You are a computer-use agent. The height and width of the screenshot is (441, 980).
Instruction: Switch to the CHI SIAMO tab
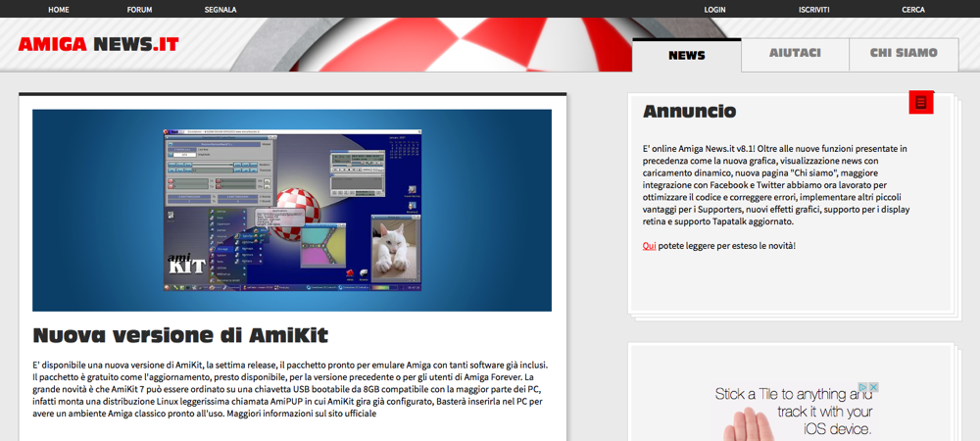[904, 53]
